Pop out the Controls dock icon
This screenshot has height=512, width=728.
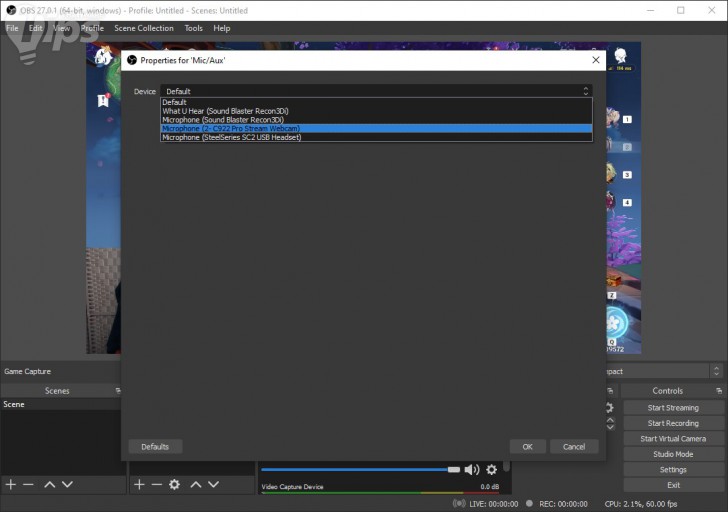pos(719,391)
